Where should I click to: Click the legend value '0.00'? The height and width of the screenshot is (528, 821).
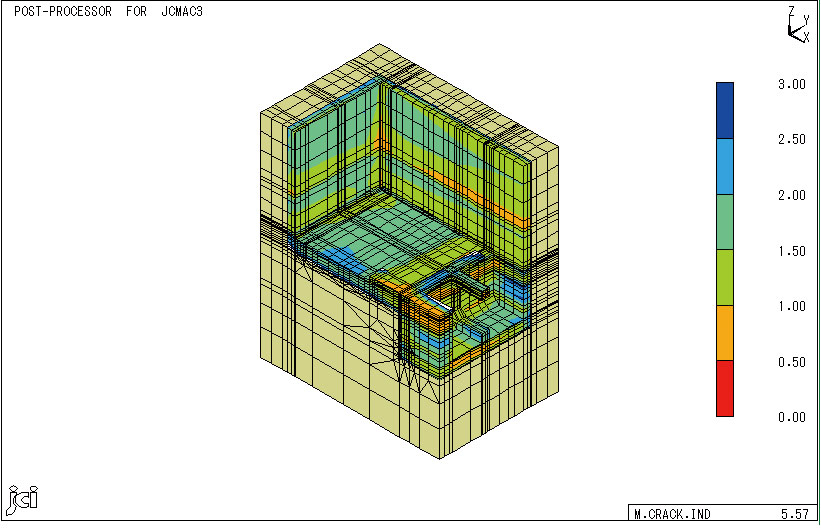pos(791,417)
